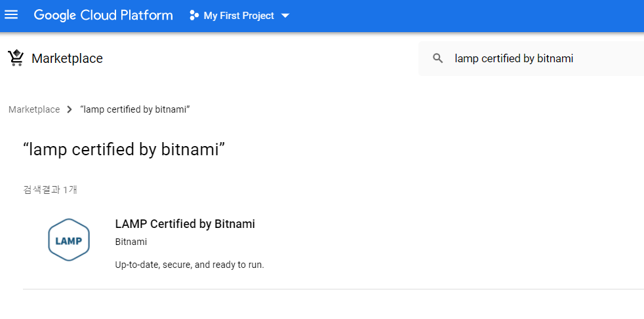The height and width of the screenshot is (319, 644).
Task: Click the divider below the LAMP result
Action: click(334, 289)
